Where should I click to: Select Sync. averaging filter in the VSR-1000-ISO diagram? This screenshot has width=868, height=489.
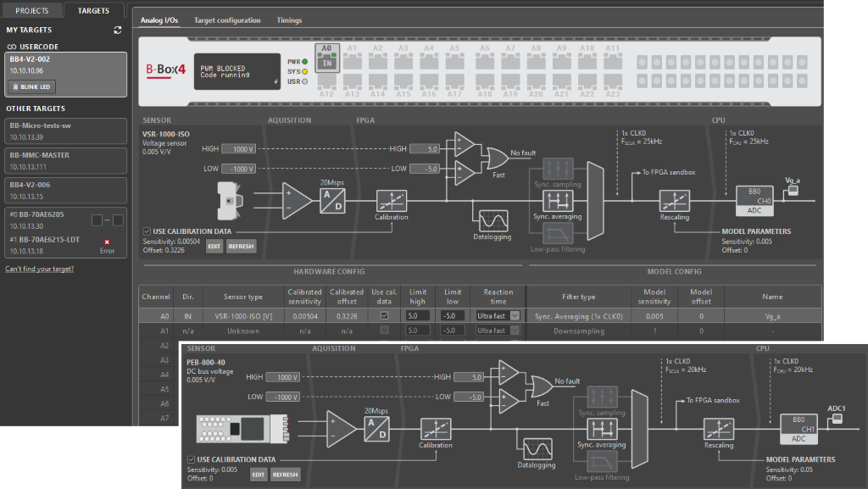point(557,200)
